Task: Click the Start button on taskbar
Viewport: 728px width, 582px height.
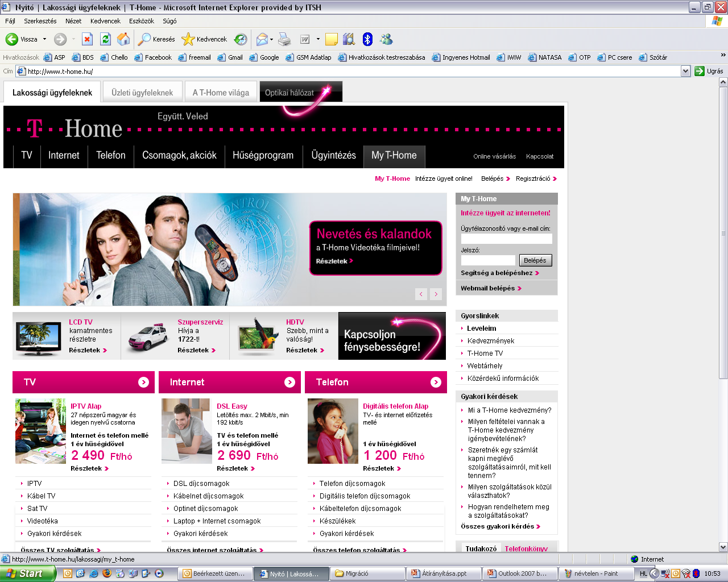Action: (27, 573)
